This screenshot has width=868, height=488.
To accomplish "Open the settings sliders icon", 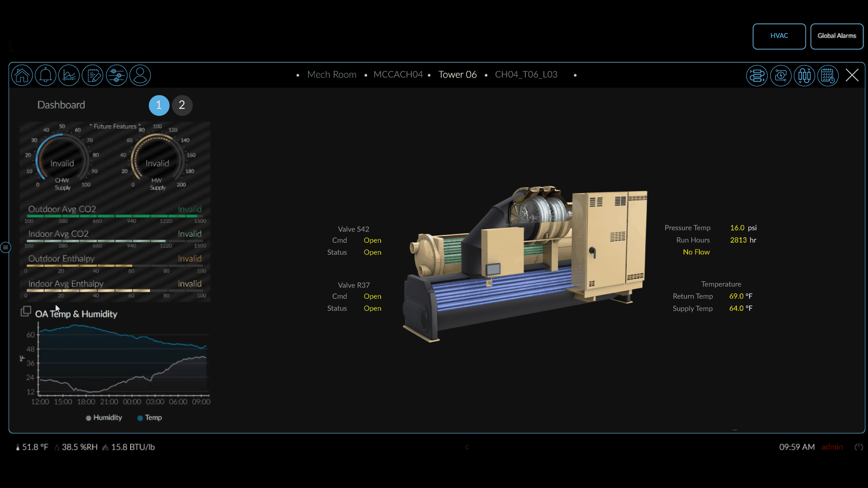I will click(117, 75).
